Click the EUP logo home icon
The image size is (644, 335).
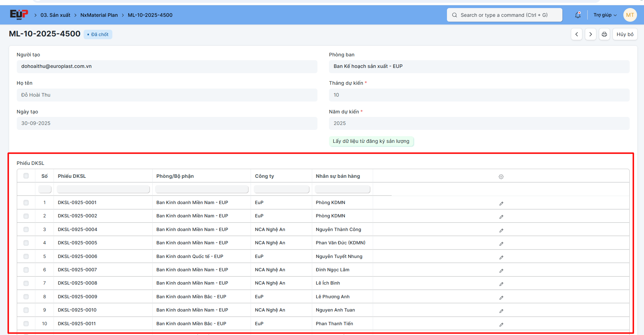(19, 14)
